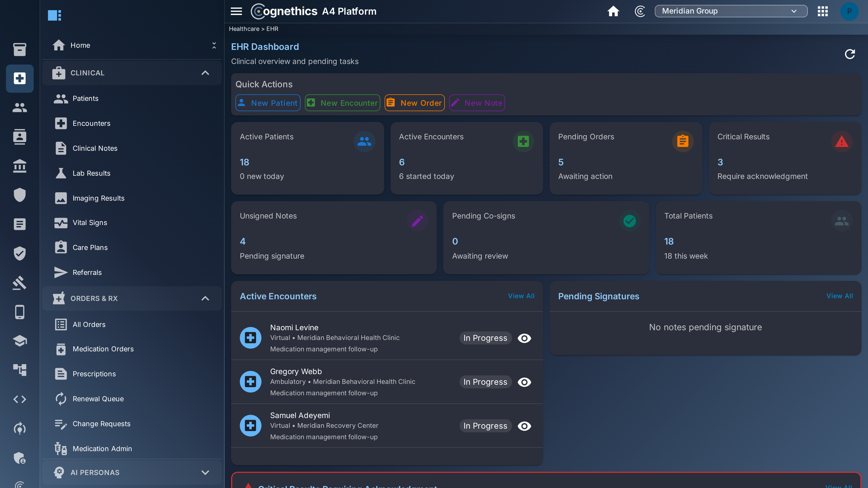The width and height of the screenshot is (868, 488).
Task: Open the Cognethics logo icon beside home
Action: tap(640, 11)
